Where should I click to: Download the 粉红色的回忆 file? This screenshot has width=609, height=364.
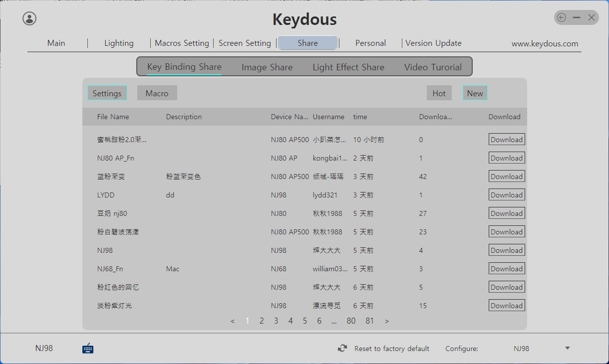click(x=507, y=287)
